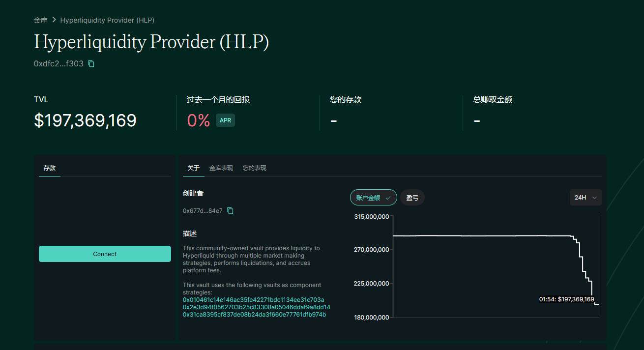This screenshot has width=644, height=350.
Task: Click the Hyperliquidity Provider (HLP) breadcrumb item
Action: tap(107, 20)
